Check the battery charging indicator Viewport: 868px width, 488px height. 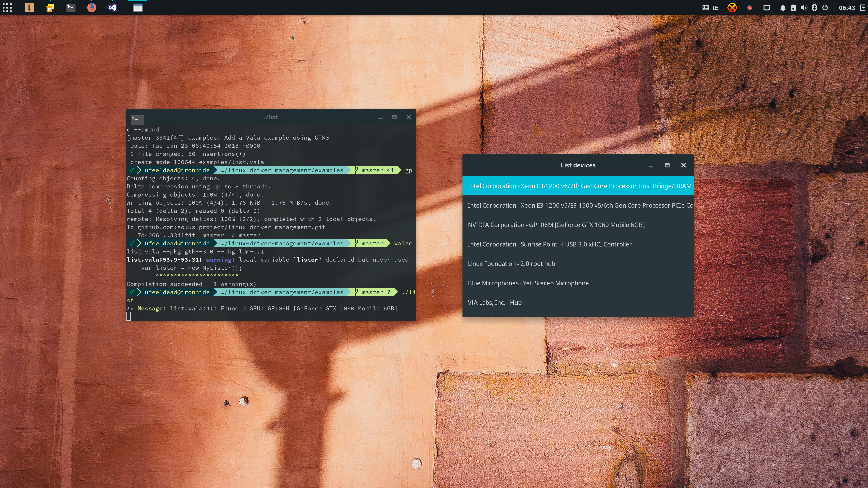pyautogui.click(x=793, y=7)
